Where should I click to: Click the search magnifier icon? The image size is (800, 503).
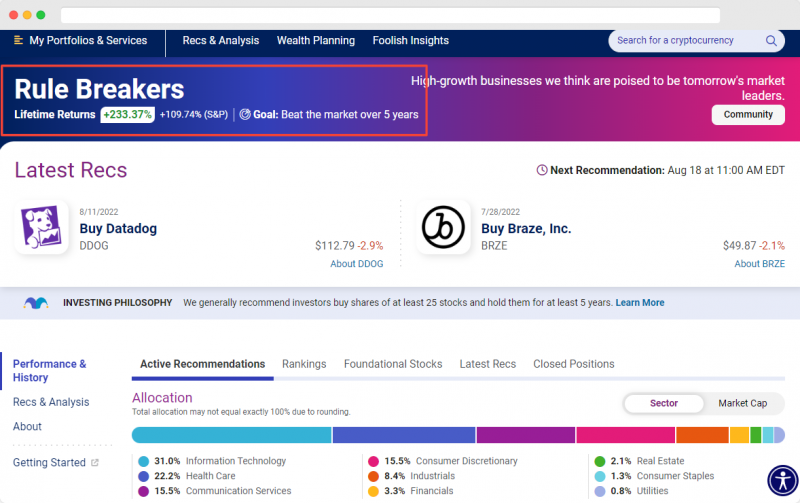point(771,41)
